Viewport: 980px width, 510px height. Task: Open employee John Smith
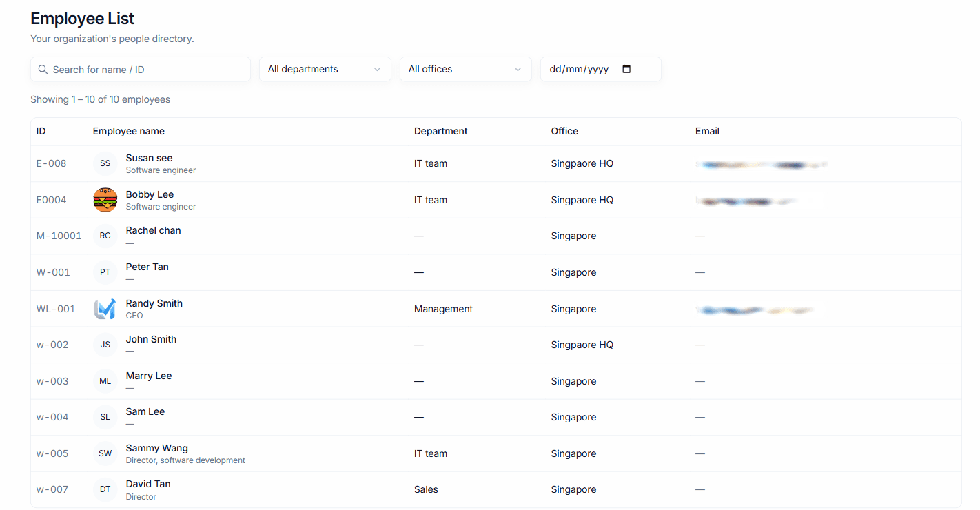[x=152, y=339]
